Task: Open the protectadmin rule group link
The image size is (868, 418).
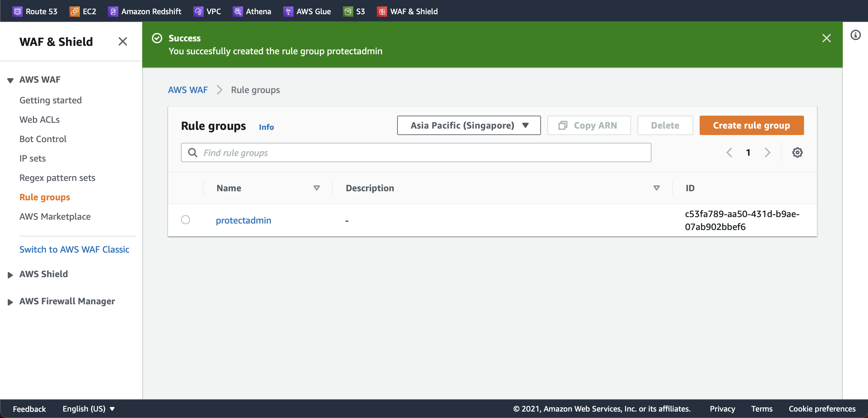Action: 243,220
